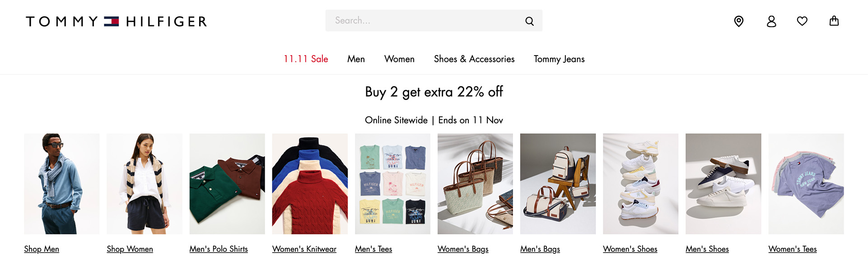The image size is (868, 271).
Task: Follow the Shop Women link
Action: (x=130, y=249)
